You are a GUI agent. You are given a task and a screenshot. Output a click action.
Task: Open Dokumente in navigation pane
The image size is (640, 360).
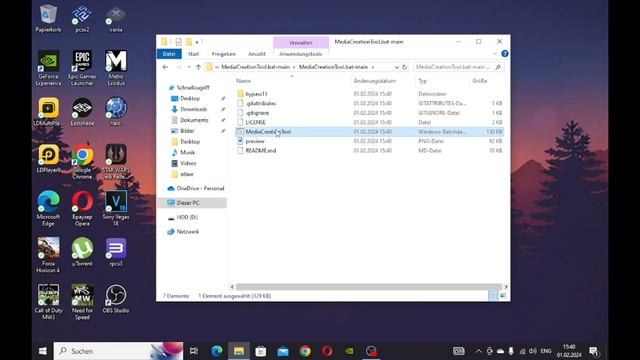coord(194,120)
